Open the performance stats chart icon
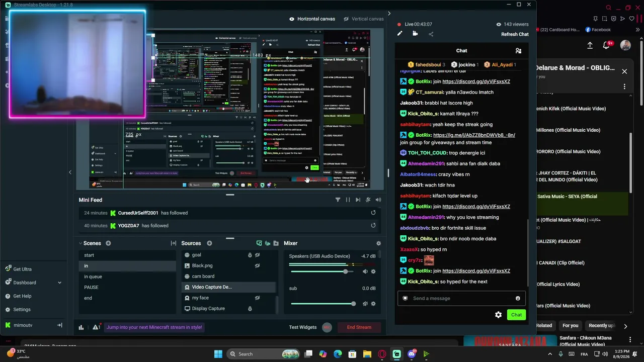Viewport: 644px width, 362px height. (81, 327)
